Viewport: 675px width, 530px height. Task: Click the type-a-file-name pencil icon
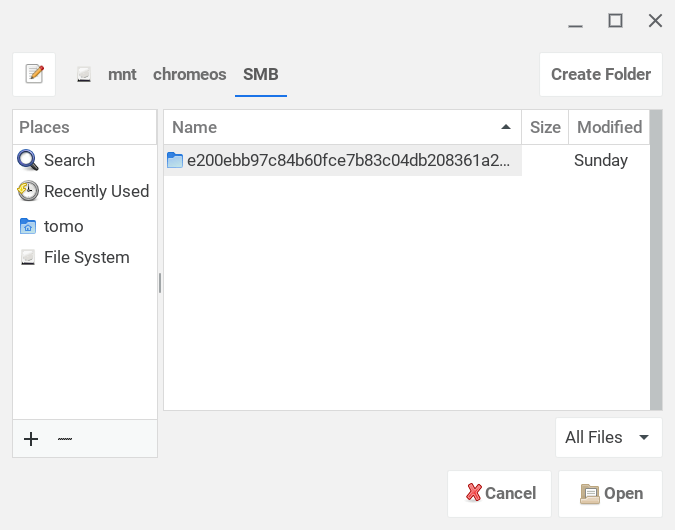click(34, 74)
